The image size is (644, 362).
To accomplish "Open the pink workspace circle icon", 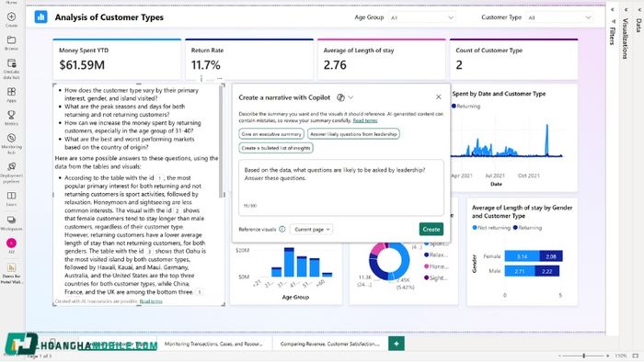I will [x=11, y=243].
